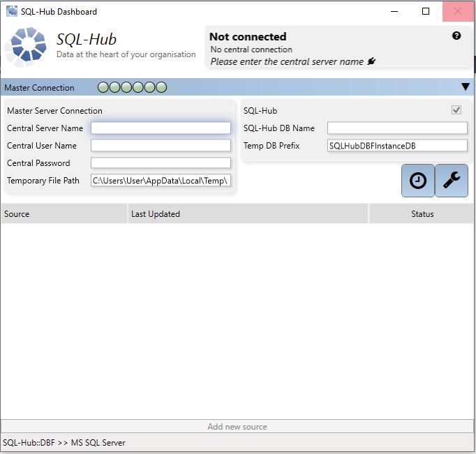
Task: Click 'No central connection' text
Action: pyautogui.click(x=251, y=49)
